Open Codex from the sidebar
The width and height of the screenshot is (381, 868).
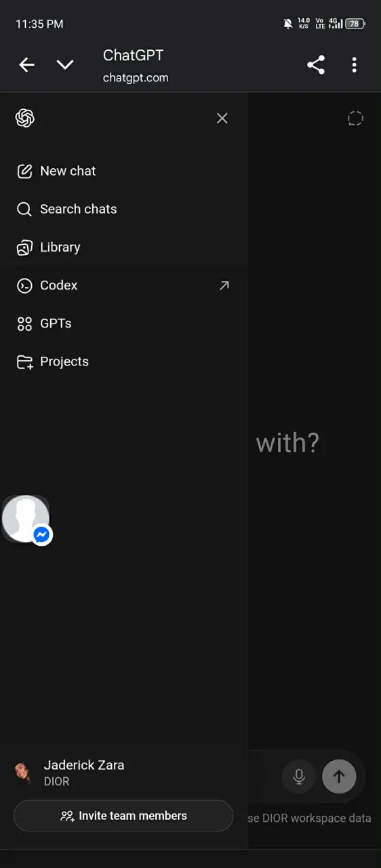click(124, 285)
